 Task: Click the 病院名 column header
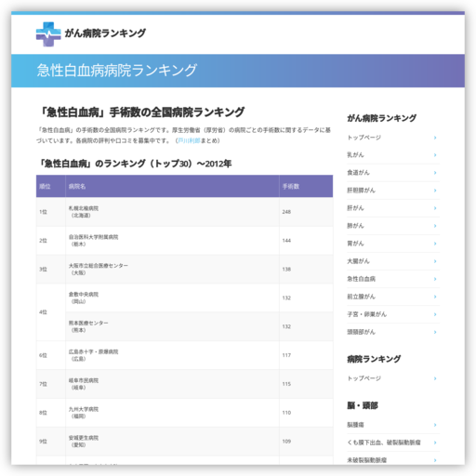click(172, 186)
